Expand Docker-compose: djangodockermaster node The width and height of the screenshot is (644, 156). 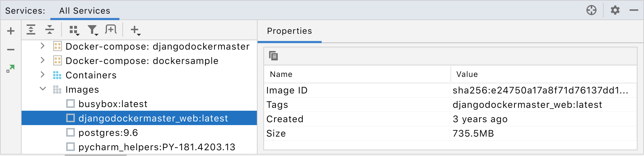click(x=42, y=46)
